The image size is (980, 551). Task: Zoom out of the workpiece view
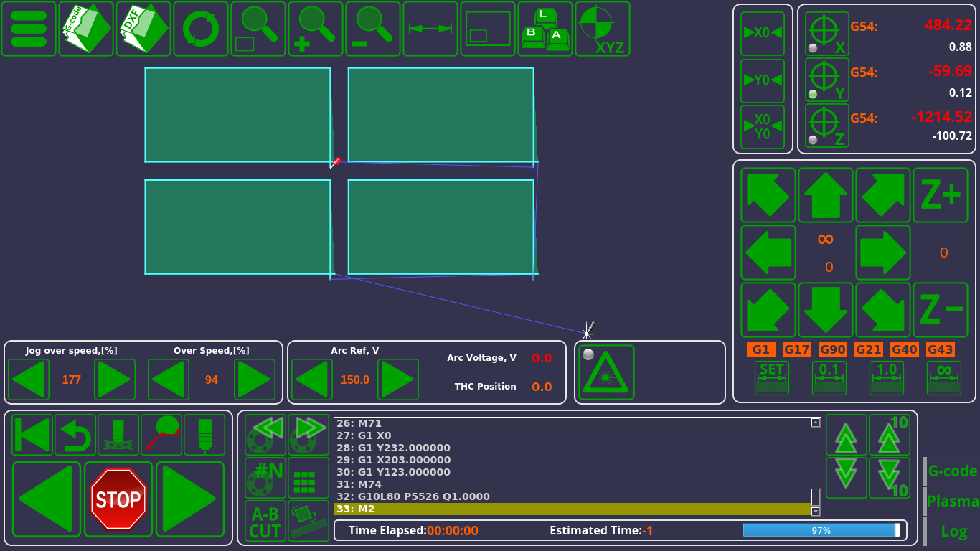372,29
